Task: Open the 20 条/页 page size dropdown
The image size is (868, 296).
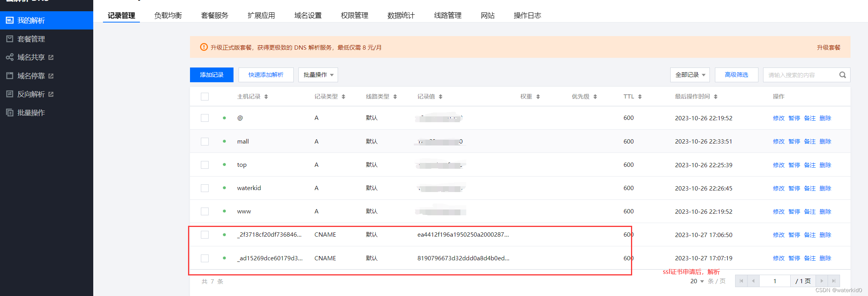Action: pos(697,281)
